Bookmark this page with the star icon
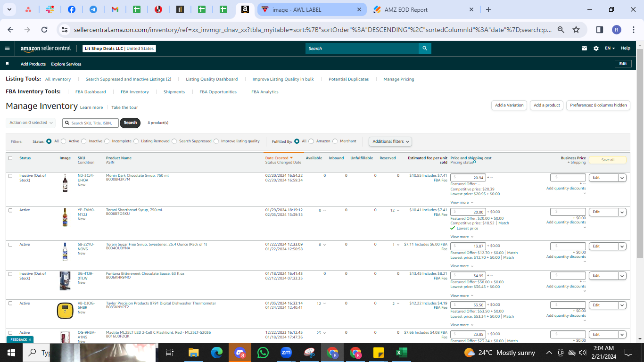This screenshot has width=644, height=362. [576, 30]
